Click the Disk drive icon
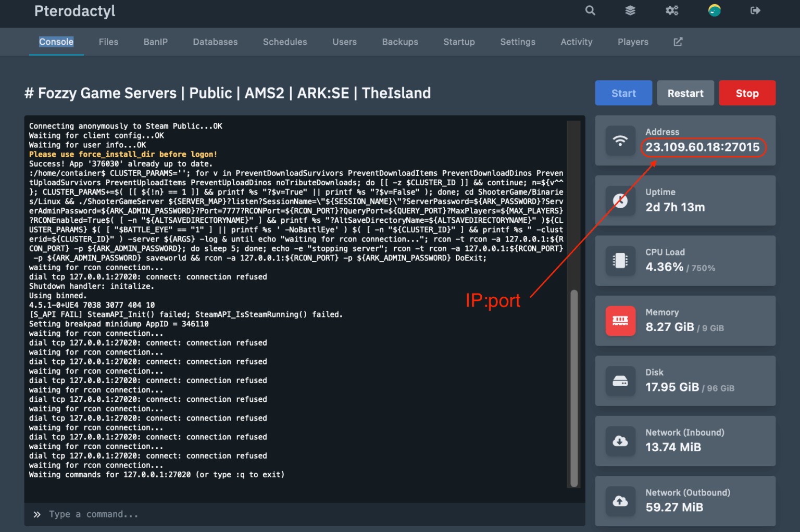This screenshot has width=800, height=532. point(620,381)
